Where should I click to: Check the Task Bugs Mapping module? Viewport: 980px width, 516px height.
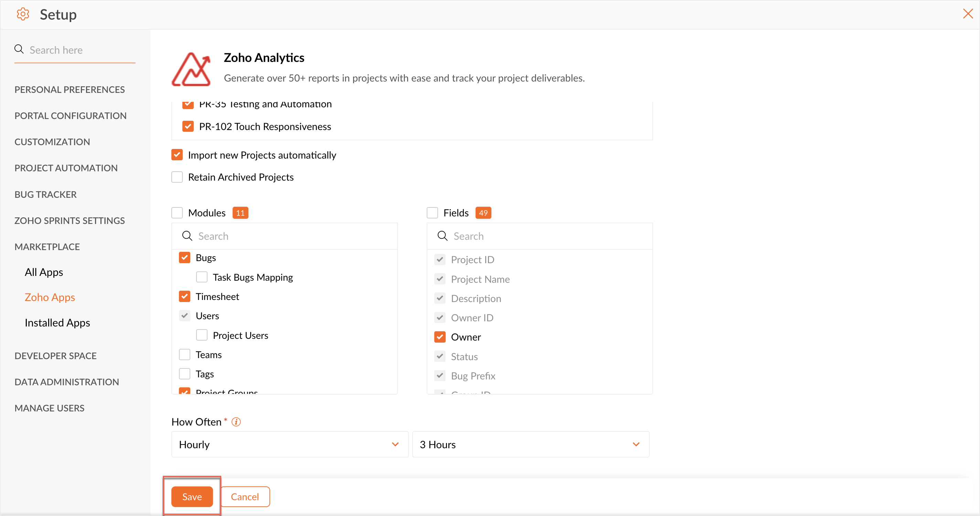coord(202,277)
